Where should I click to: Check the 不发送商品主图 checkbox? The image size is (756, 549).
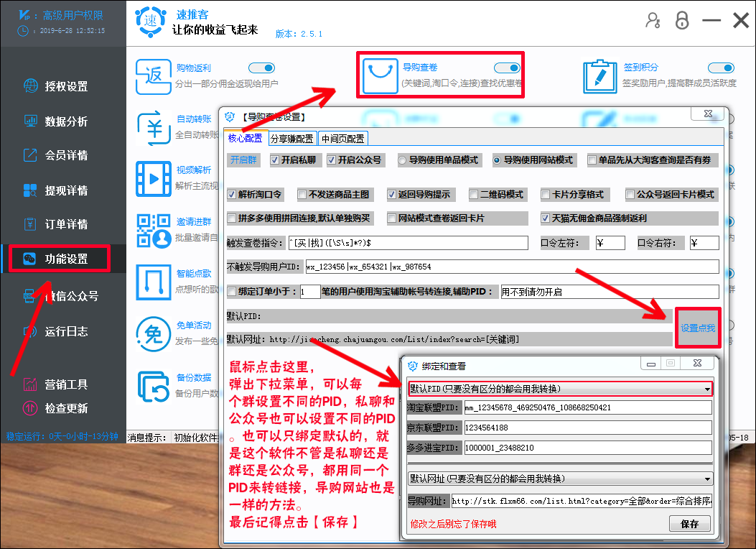coord(302,195)
